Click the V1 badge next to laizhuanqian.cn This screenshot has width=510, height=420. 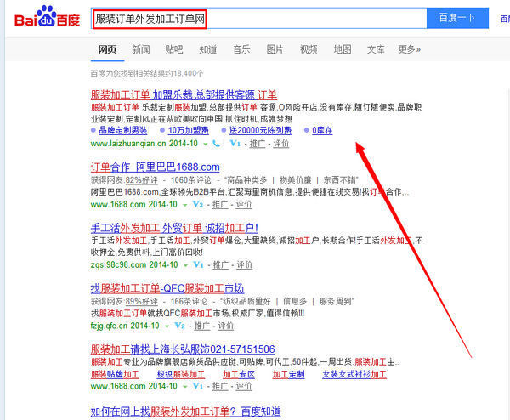(235, 144)
